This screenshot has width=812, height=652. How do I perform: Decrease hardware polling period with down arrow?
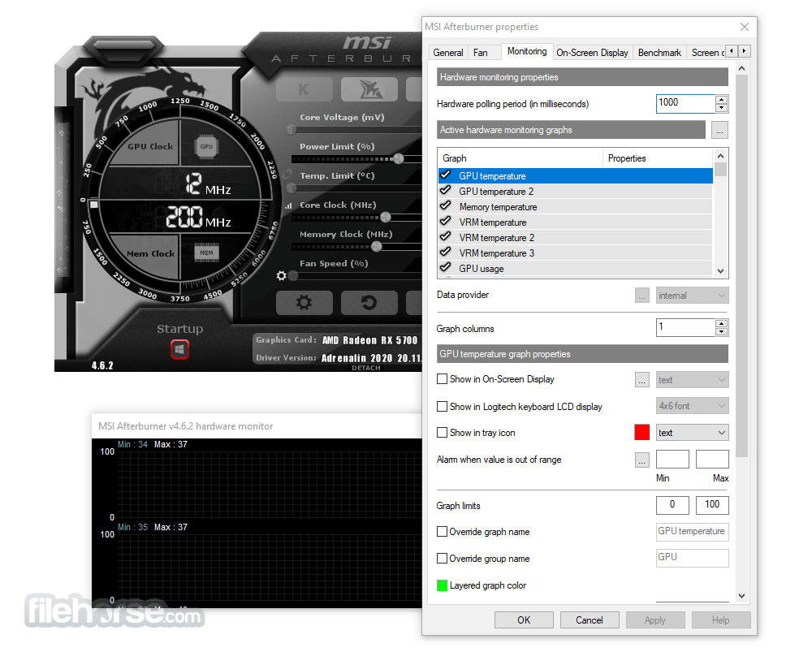pyautogui.click(x=721, y=108)
